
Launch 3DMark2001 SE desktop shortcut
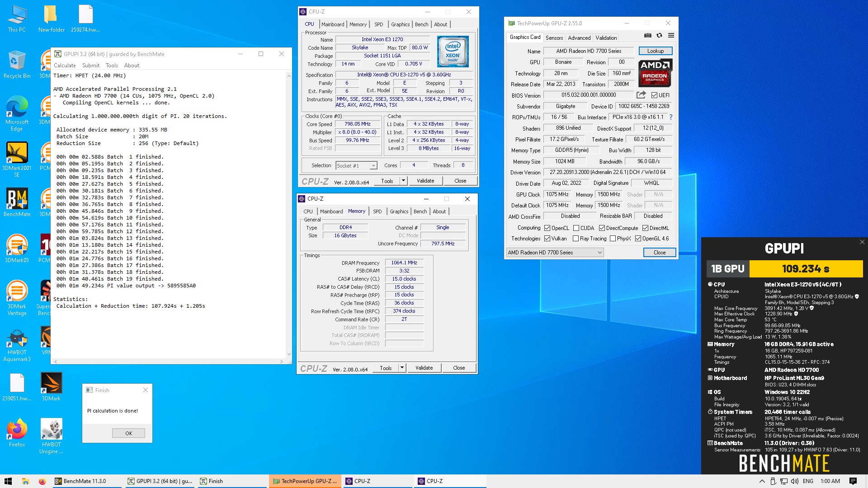coord(17,160)
